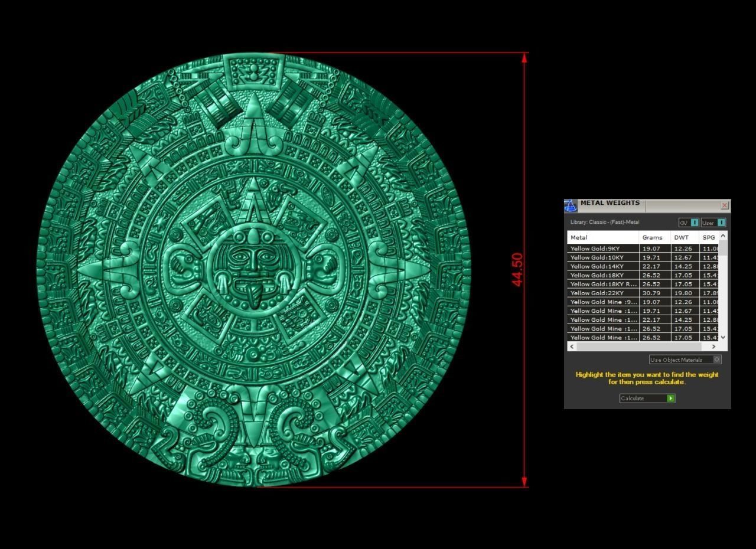
Task: Select the Yellow Gold Mine :9... row
Action: click(x=643, y=302)
